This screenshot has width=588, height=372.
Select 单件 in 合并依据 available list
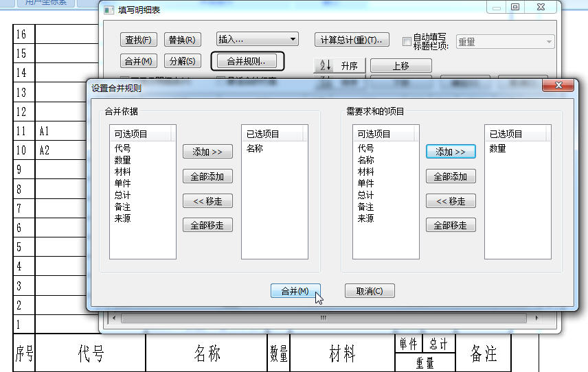123,183
